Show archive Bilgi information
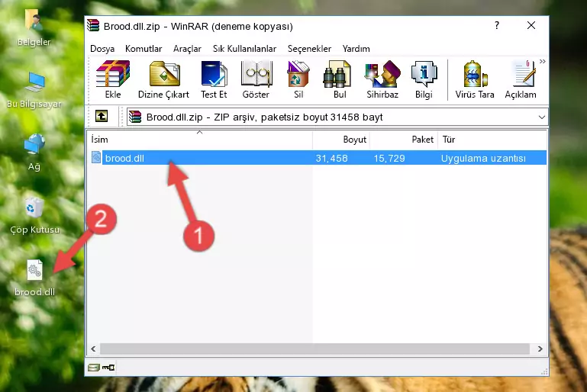The height and width of the screenshot is (392, 587). pyautogui.click(x=424, y=79)
